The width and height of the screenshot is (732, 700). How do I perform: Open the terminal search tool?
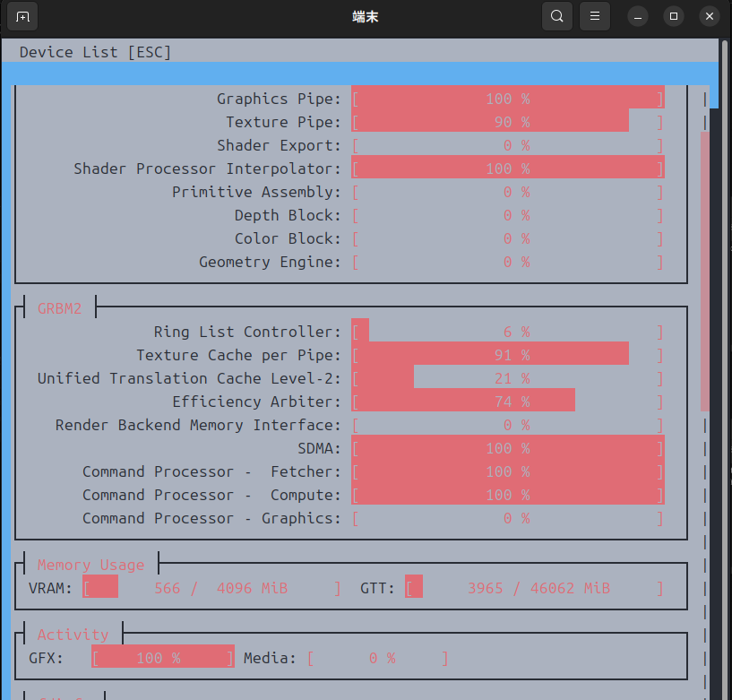coord(557,16)
